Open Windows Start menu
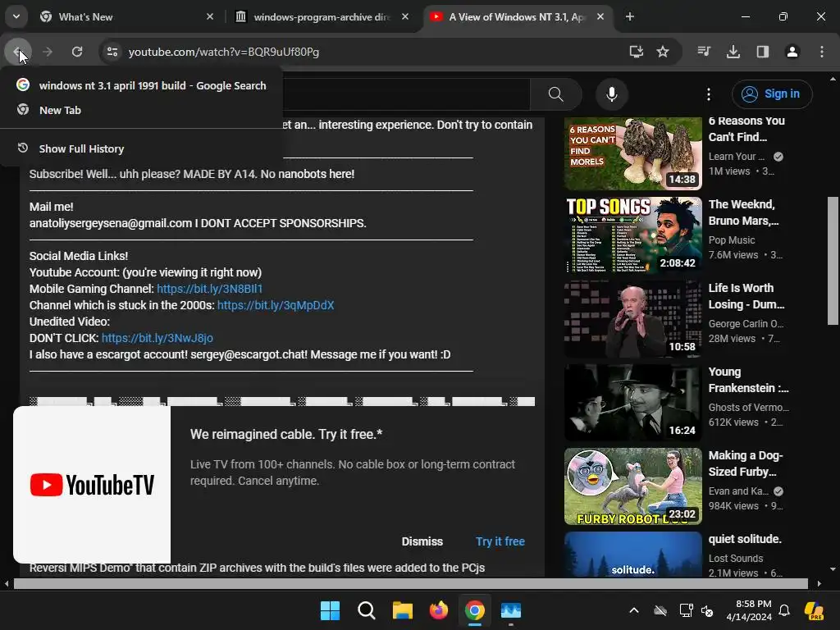Viewport: 840px width, 630px height. (330, 610)
